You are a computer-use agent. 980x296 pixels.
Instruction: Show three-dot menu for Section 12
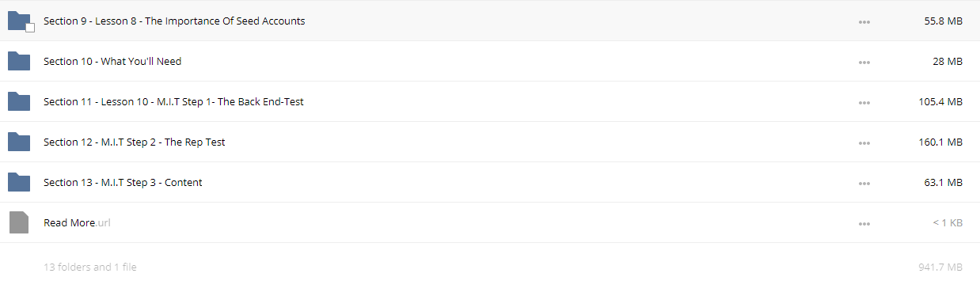pos(864,143)
